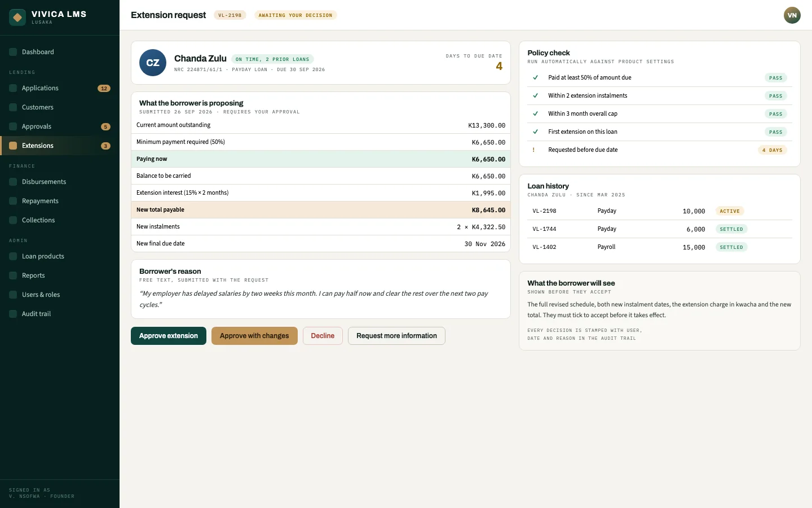Click the Extensions sidebar icon
Image resolution: width=812 pixels, height=508 pixels.
(13, 146)
